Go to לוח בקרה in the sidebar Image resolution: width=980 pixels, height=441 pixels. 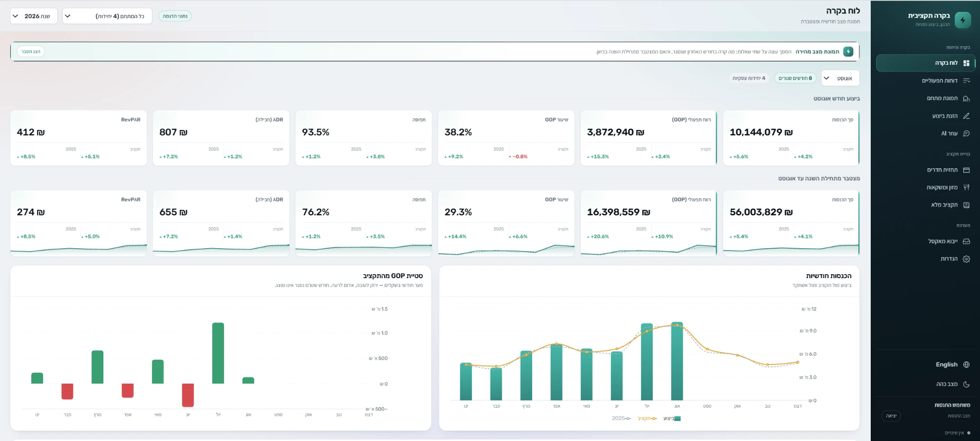(x=925, y=63)
